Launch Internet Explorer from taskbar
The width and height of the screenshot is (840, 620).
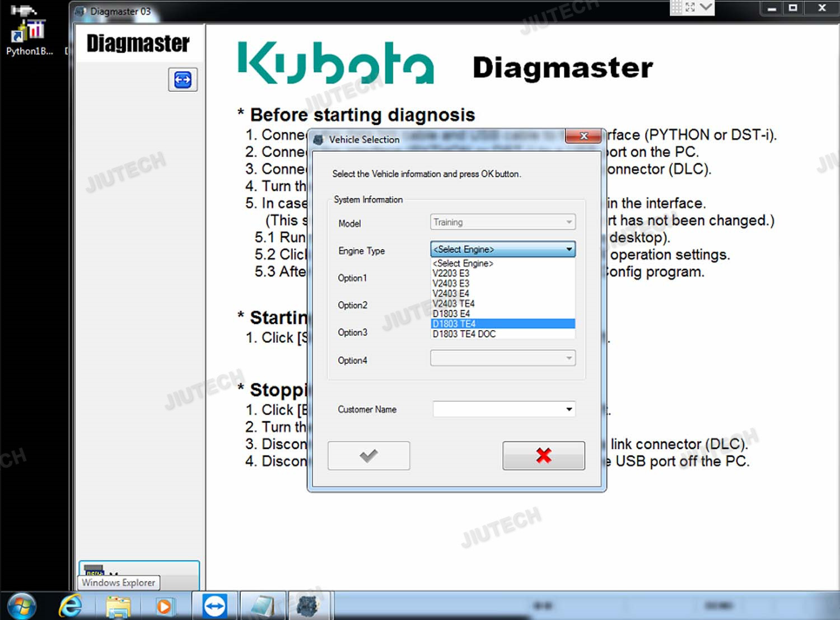pyautogui.click(x=71, y=606)
